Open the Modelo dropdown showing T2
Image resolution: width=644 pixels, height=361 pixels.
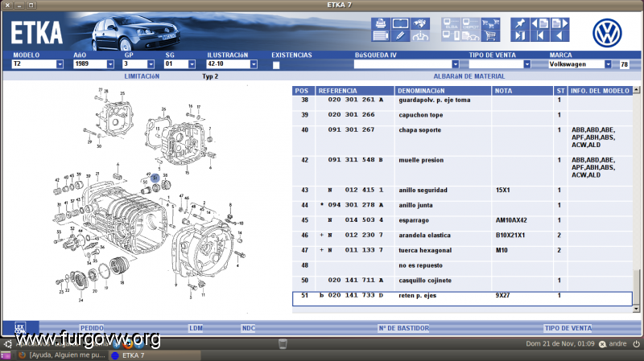pyautogui.click(x=60, y=64)
